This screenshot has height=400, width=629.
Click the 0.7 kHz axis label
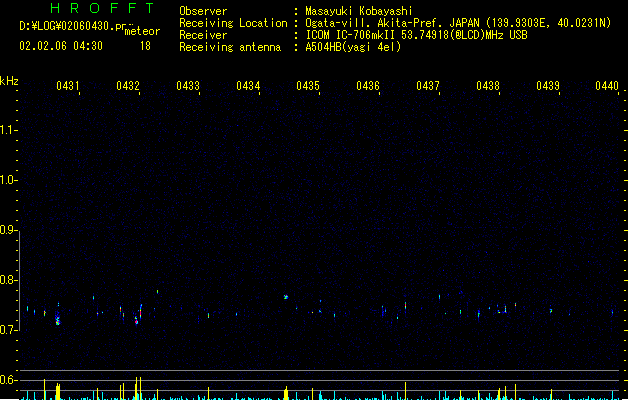coord(8,330)
